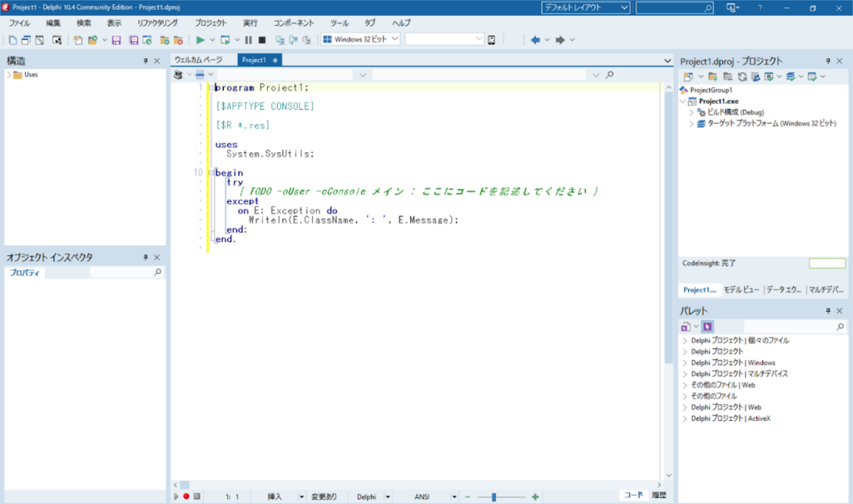
Task: Click the editor zoom slider handle
Action: [x=493, y=497]
